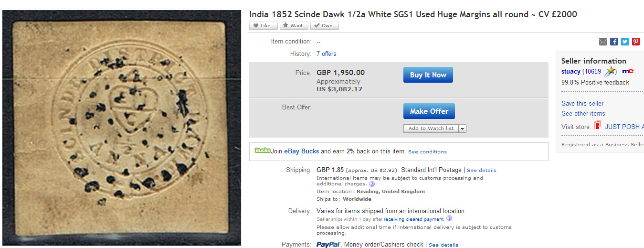Open See other items from seller
644x248 pixels.
pos(583,113)
